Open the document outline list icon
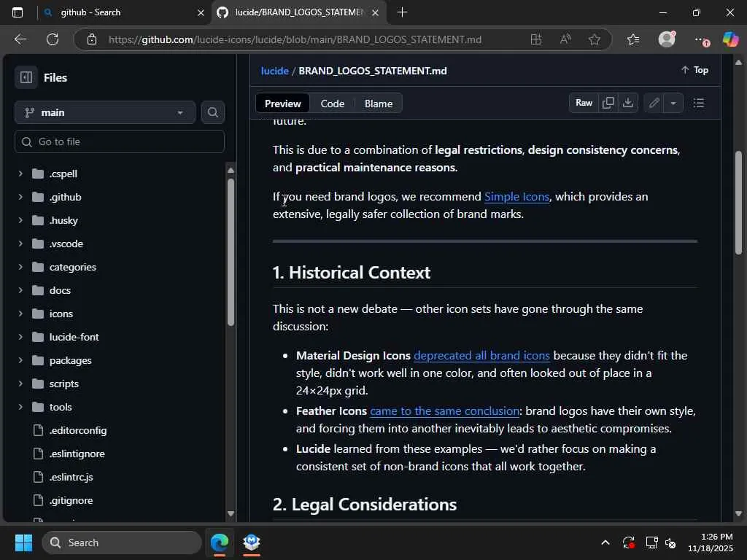Screen dimensions: 747x560 point(698,103)
